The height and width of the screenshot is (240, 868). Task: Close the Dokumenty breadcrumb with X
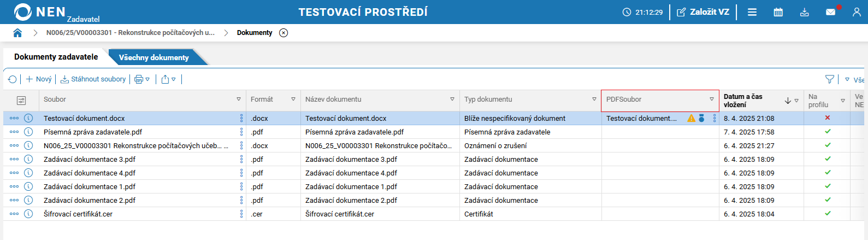(284, 33)
